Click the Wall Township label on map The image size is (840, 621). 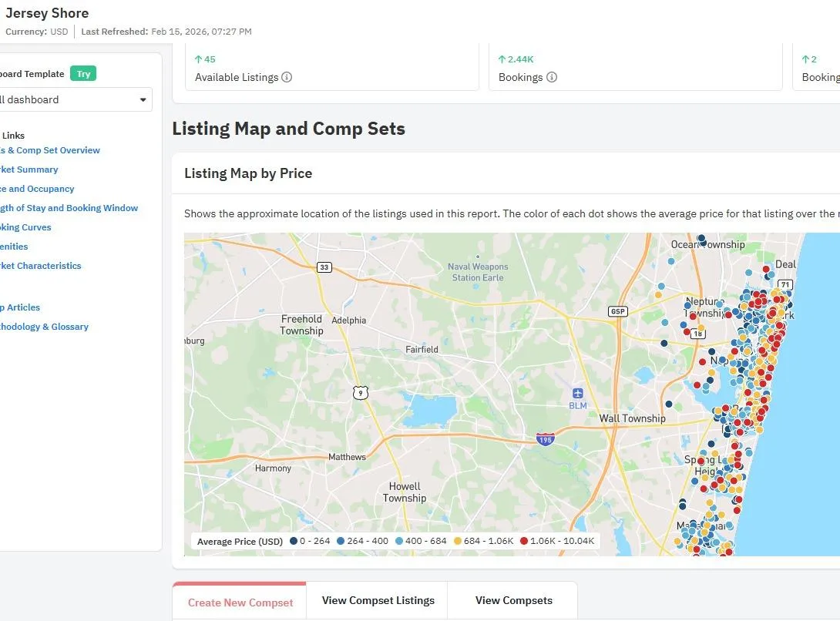pos(632,418)
